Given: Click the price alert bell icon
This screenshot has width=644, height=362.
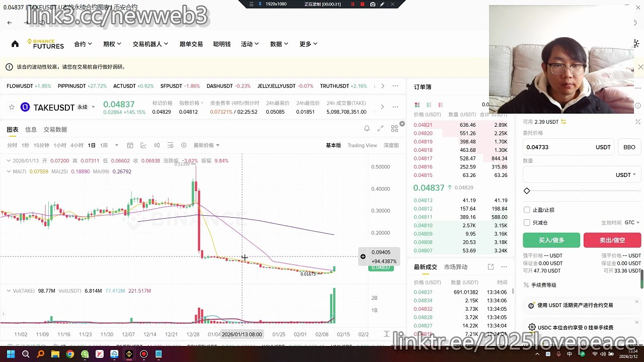Looking at the screenshot, I should pos(367,129).
